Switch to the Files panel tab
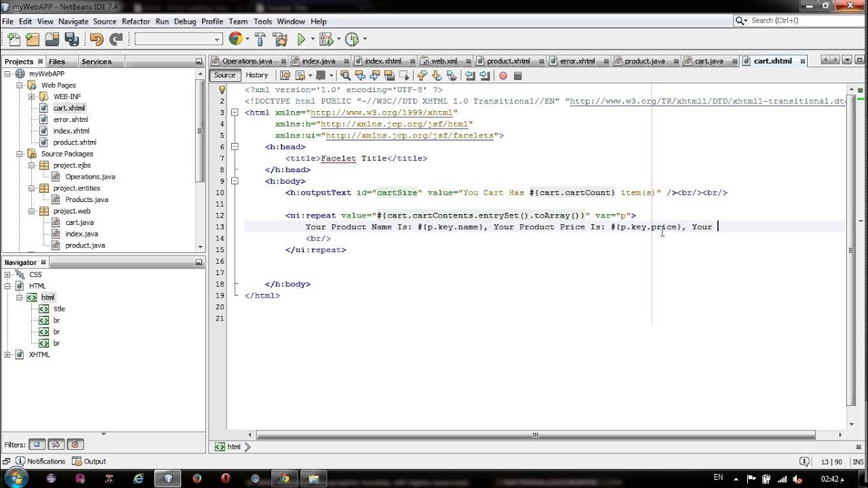 pos(57,61)
